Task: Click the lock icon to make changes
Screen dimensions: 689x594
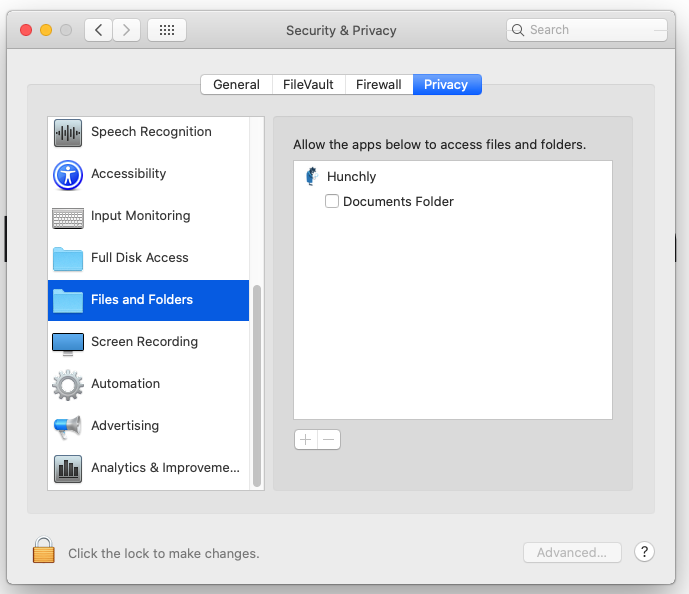Action: [x=44, y=550]
